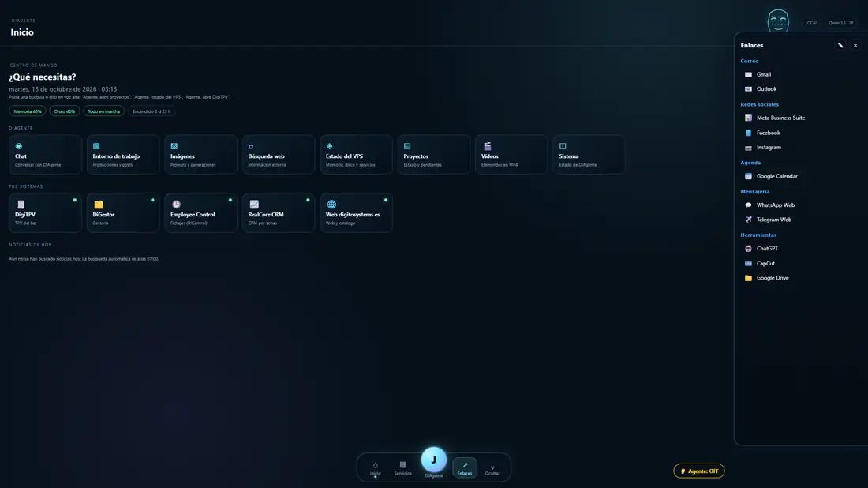Viewport: 868px width, 488px height.
Task: Open the Chat card
Action: [46, 155]
